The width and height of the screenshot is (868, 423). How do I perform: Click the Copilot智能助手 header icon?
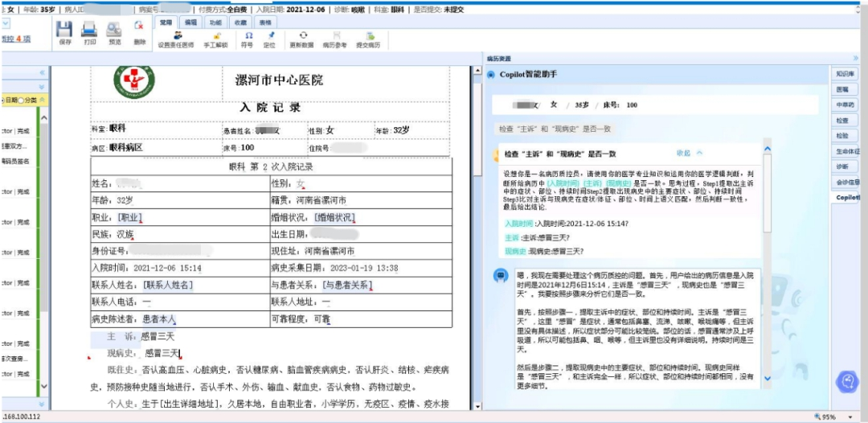click(x=491, y=75)
